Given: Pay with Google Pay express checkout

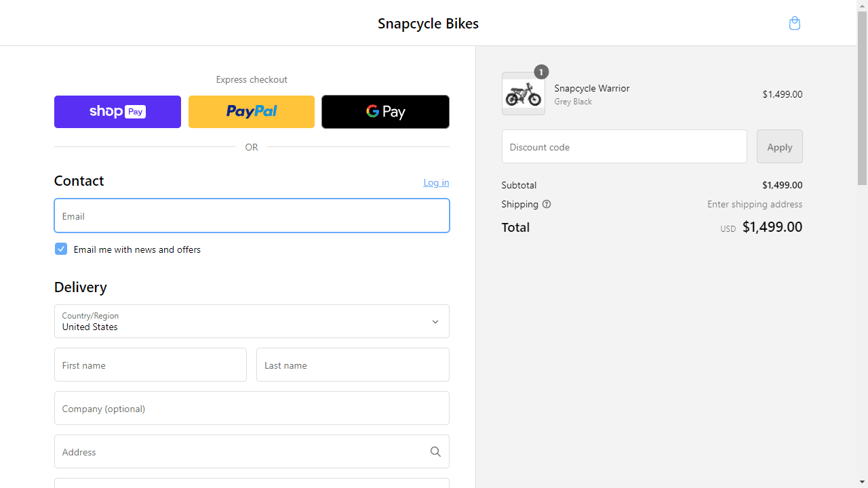Looking at the screenshot, I should (385, 112).
